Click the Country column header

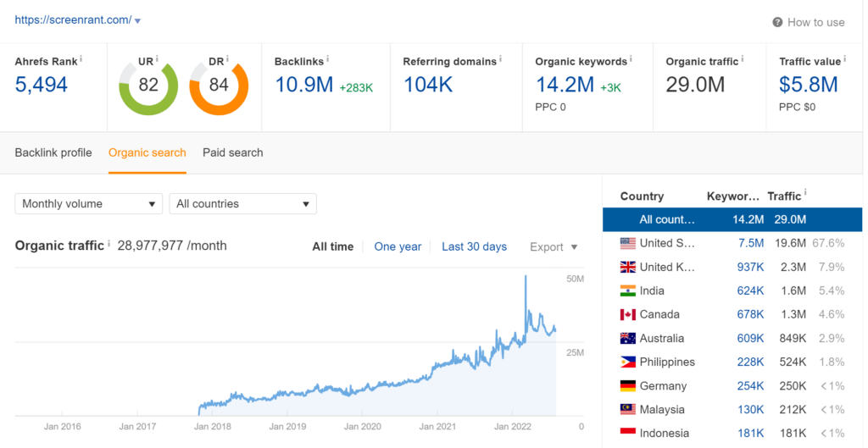coord(642,196)
